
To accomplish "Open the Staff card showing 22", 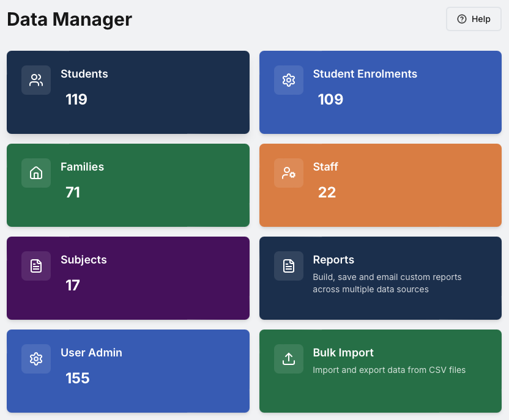I will tap(381, 185).
